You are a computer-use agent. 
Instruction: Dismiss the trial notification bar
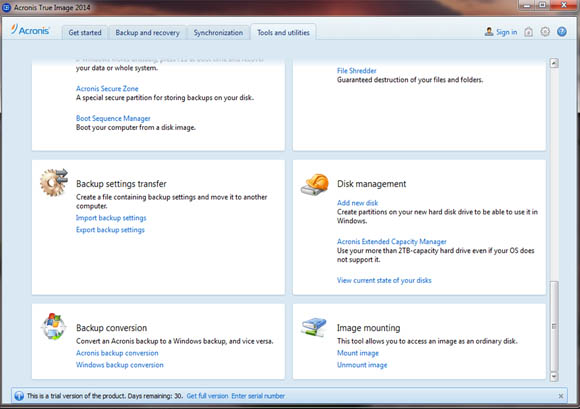coord(561,396)
